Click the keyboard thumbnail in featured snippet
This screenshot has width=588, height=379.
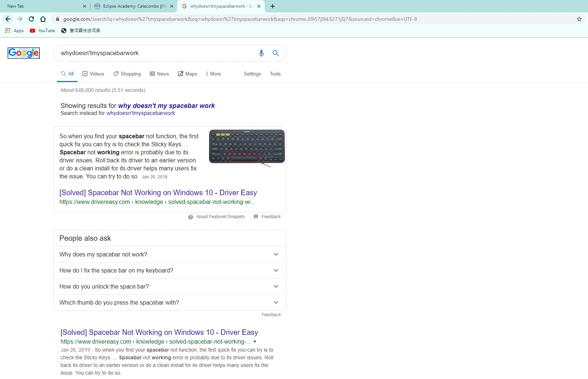click(247, 147)
